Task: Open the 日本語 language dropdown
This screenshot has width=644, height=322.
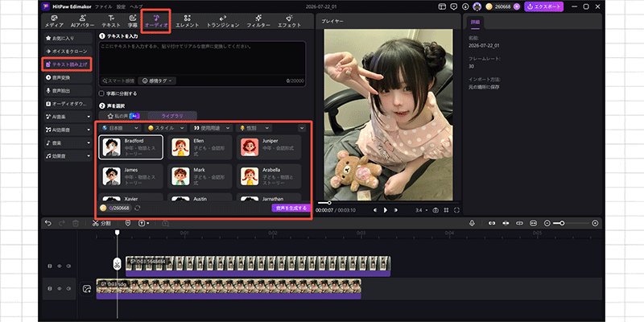Action: pos(120,128)
